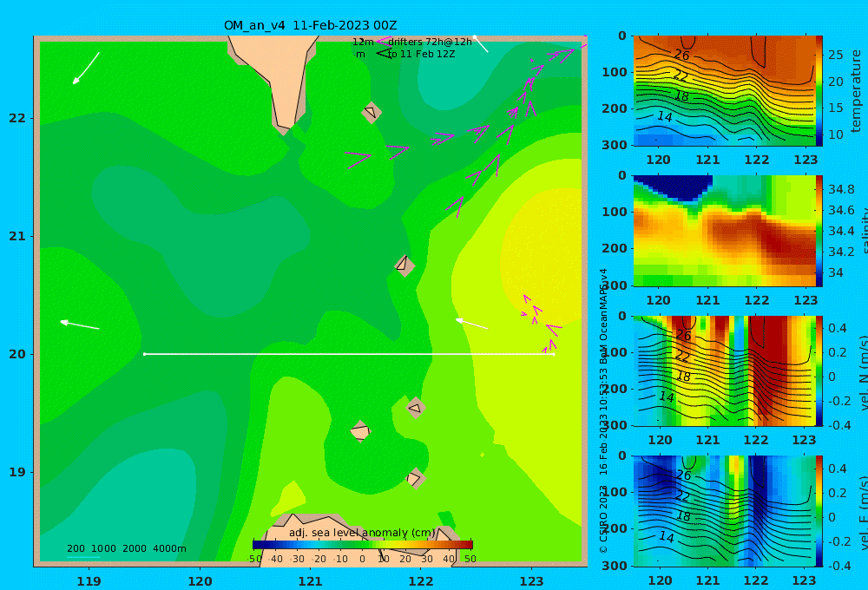Click the salinity colorbar

(819, 231)
